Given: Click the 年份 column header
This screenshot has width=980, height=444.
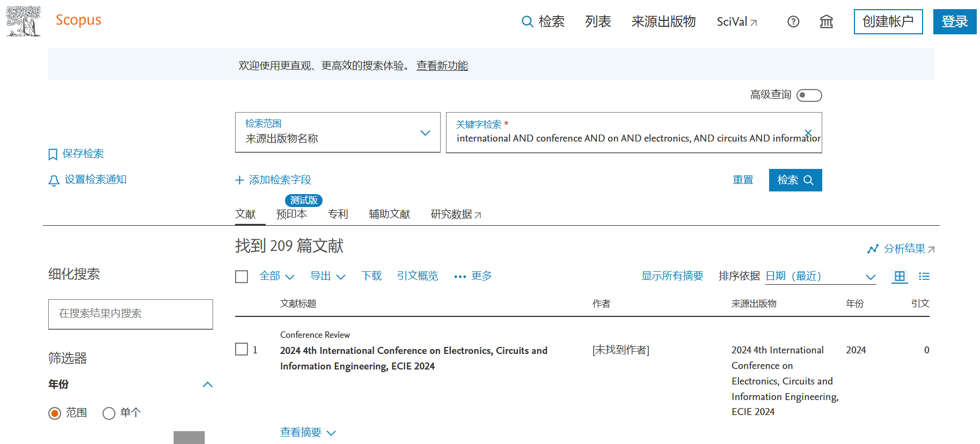Looking at the screenshot, I should [855, 304].
